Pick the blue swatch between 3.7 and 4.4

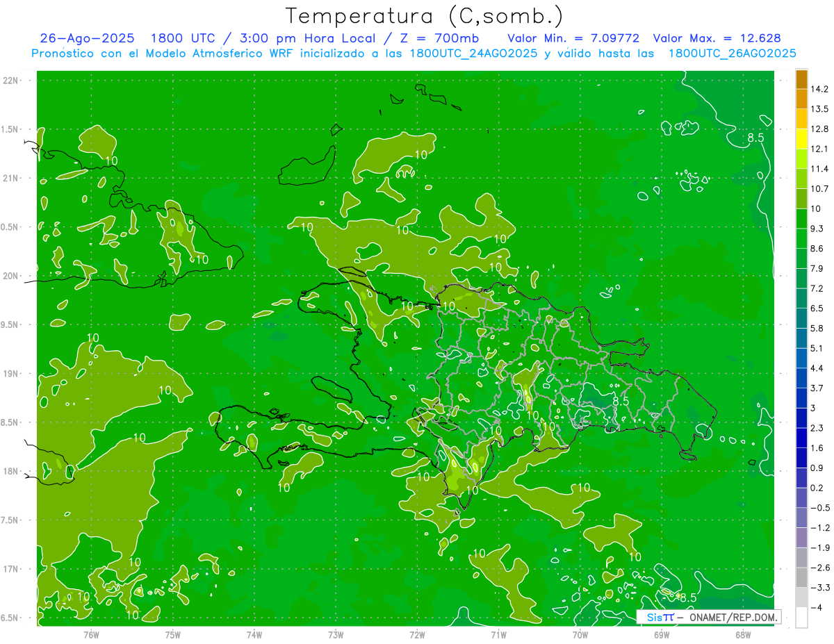pos(801,379)
